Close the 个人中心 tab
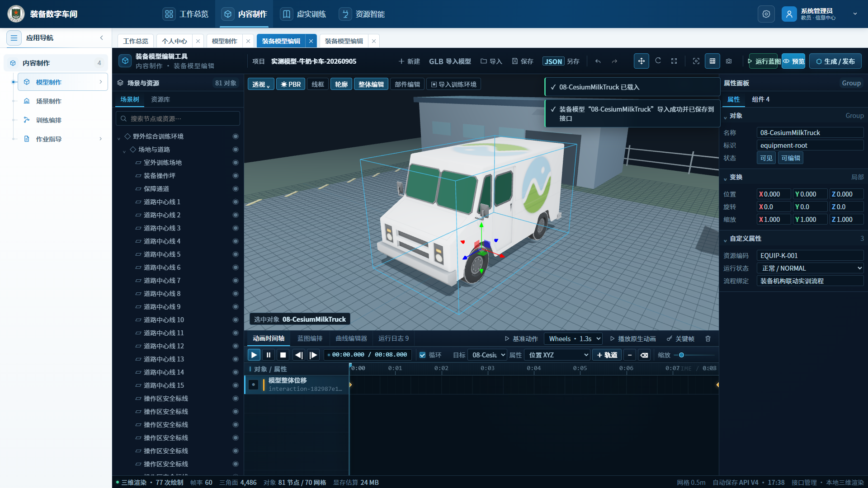The image size is (868, 488). (x=198, y=41)
